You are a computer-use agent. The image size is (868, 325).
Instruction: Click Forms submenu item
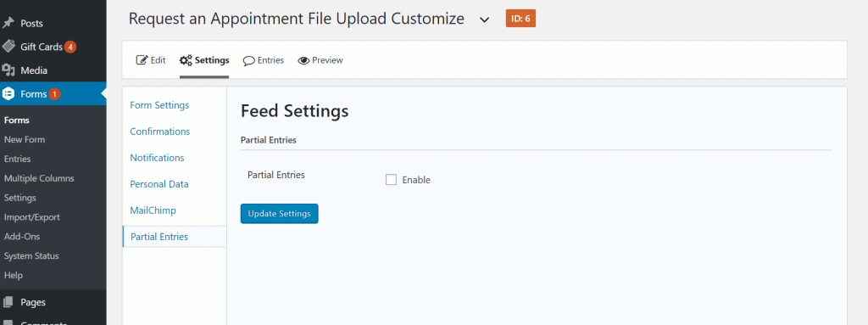click(x=17, y=120)
